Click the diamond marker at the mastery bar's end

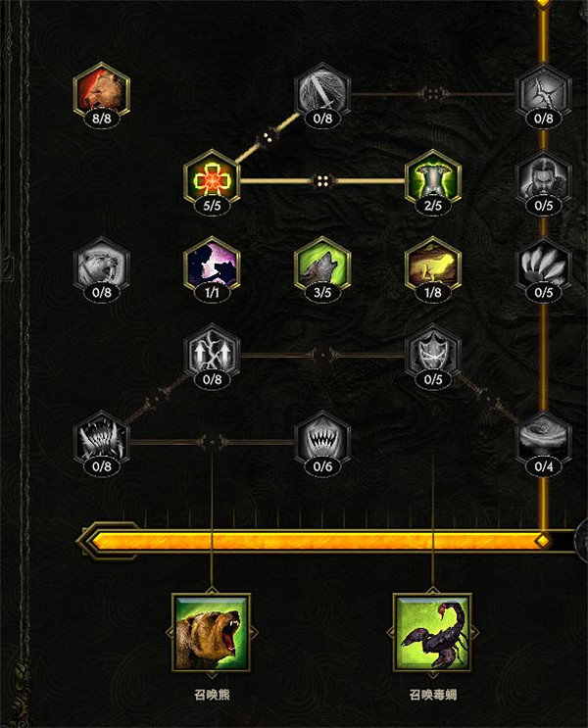(543, 541)
